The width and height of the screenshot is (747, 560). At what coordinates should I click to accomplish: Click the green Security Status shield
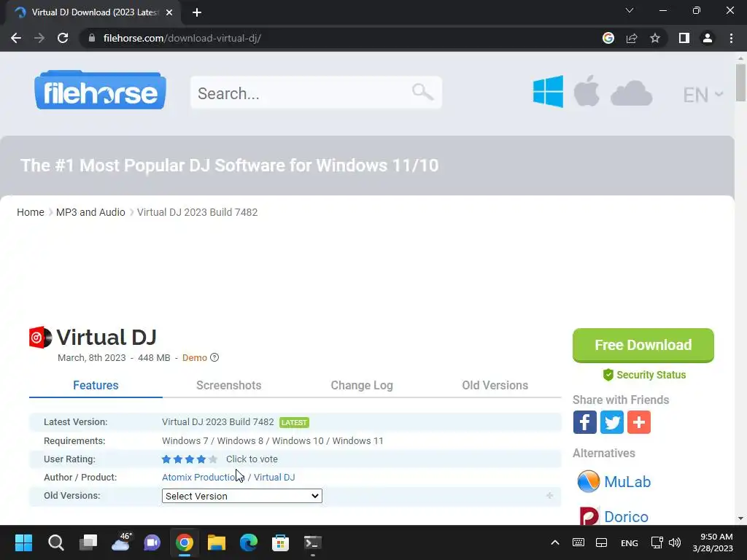pos(608,375)
